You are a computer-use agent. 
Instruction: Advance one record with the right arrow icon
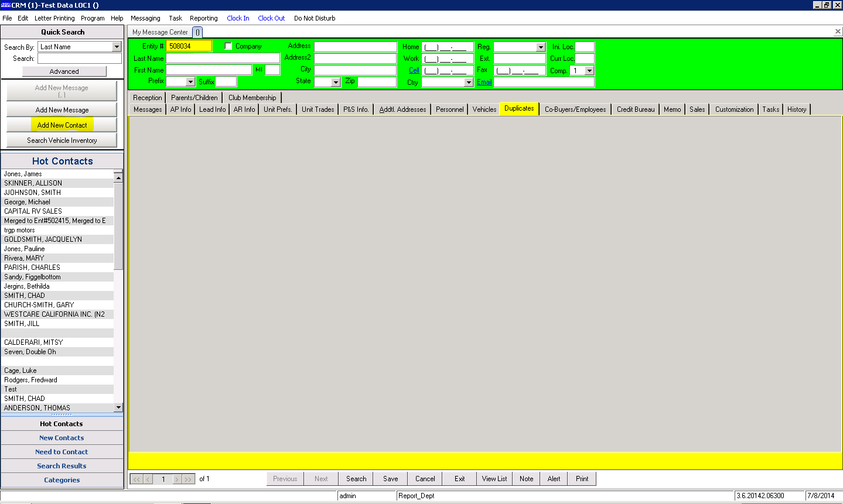tap(176, 478)
